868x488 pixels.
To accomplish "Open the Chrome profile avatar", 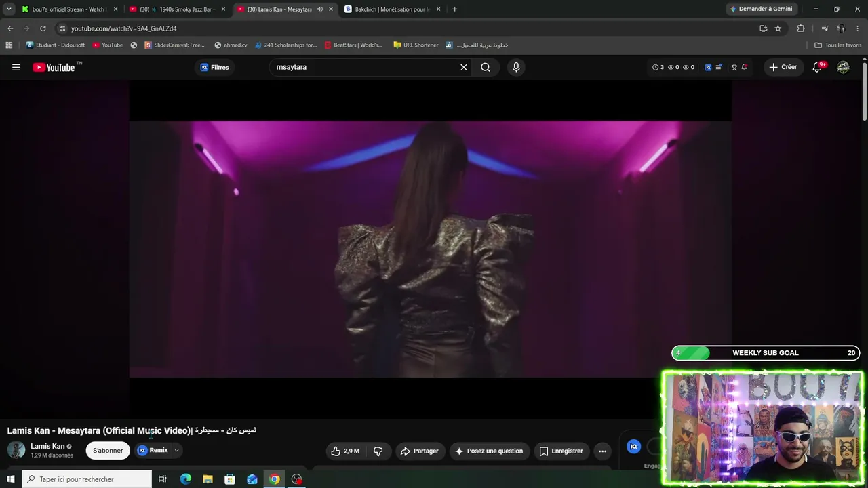I will click(841, 28).
